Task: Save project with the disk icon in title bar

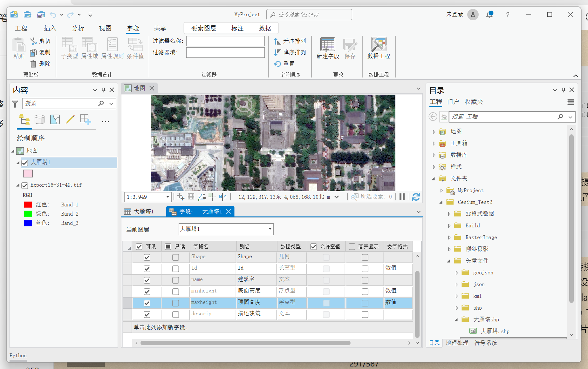Action: [41, 15]
